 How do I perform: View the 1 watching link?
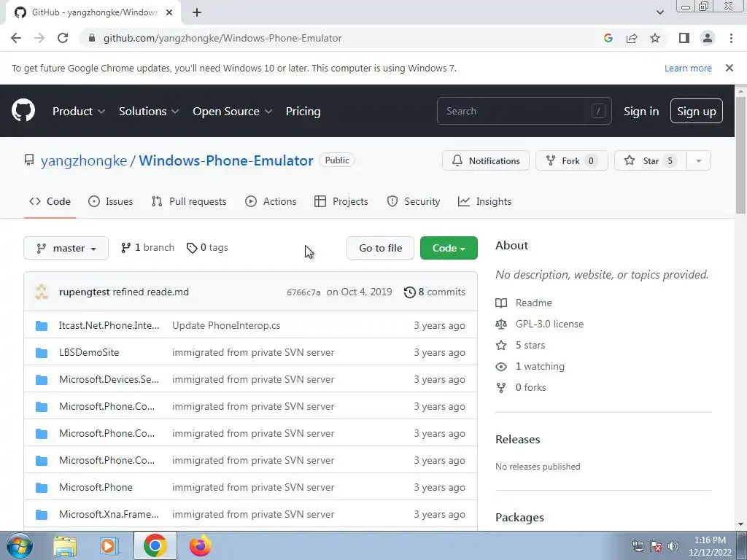tap(530, 366)
